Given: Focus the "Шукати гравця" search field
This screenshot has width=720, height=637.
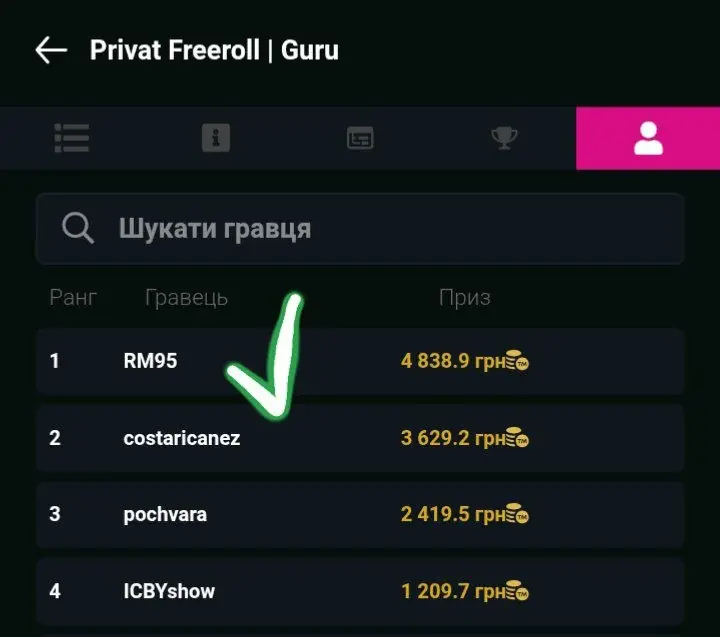Looking at the screenshot, I should coord(380,228).
